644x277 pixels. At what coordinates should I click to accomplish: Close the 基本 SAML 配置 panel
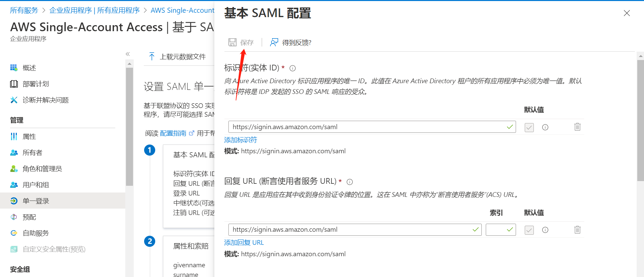point(627,13)
